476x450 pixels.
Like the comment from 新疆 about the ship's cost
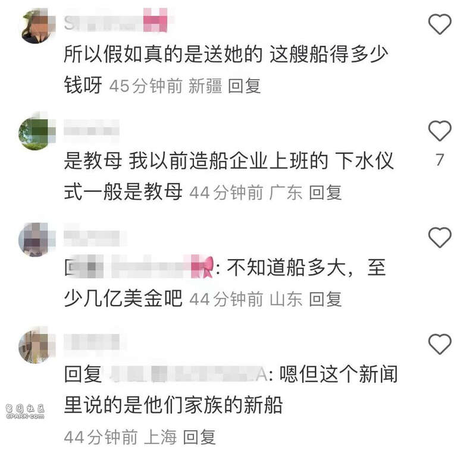(440, 24)
